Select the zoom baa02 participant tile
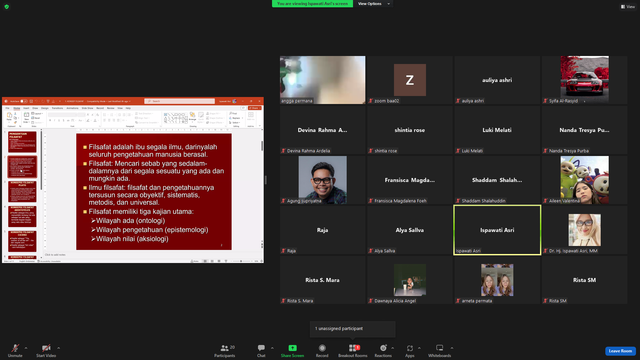This screenshot has width=640, height=360. (x=410, y=80)
